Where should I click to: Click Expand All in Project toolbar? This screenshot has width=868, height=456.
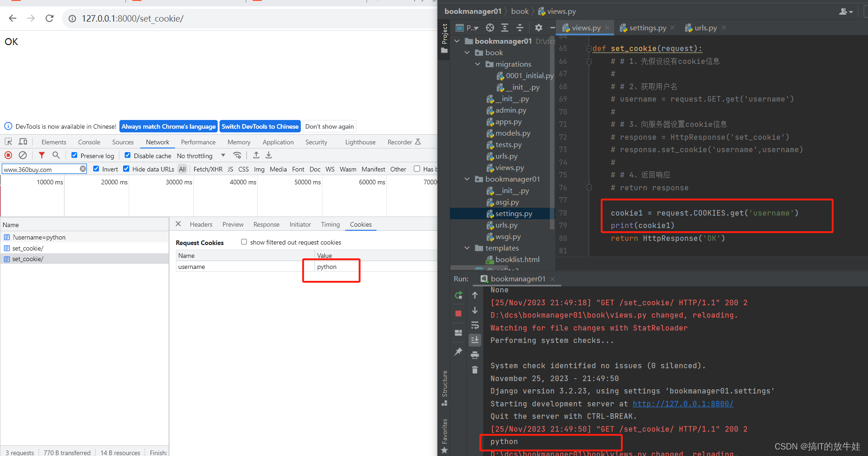click(505, 28)
